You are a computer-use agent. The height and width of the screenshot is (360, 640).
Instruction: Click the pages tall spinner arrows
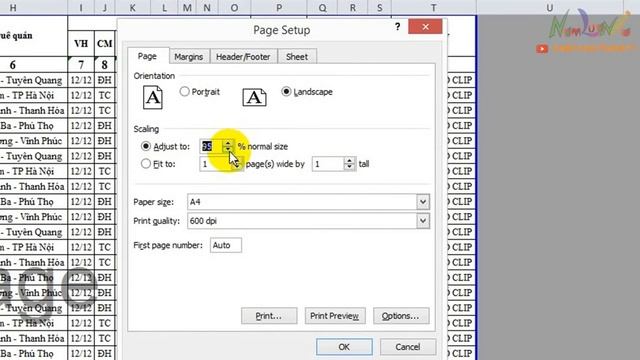tap(349, 164)
